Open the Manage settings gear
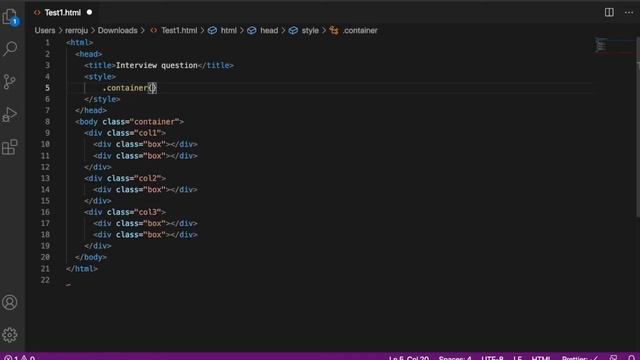 point(10,335)
